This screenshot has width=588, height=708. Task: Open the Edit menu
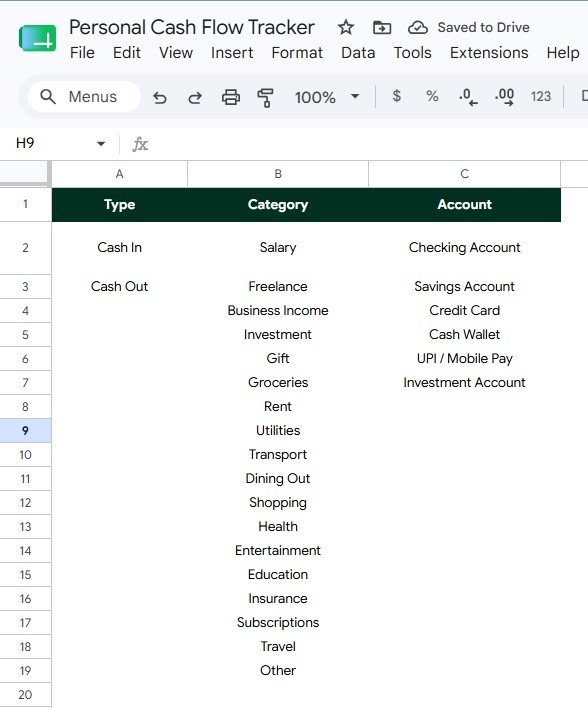tap(126, 53)
